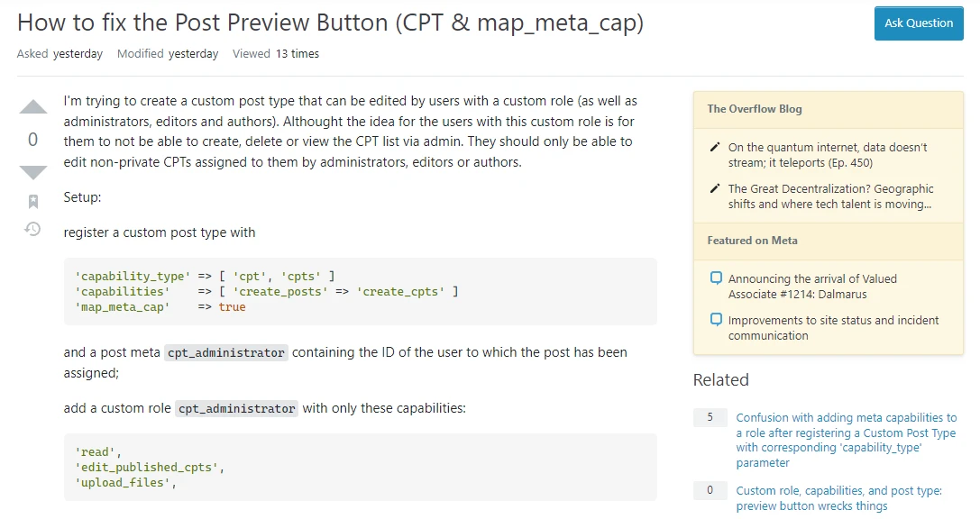Screen dimensions: 980x519
Task: Click 'create_cpts' string in code block
Action: click(400, 292)
